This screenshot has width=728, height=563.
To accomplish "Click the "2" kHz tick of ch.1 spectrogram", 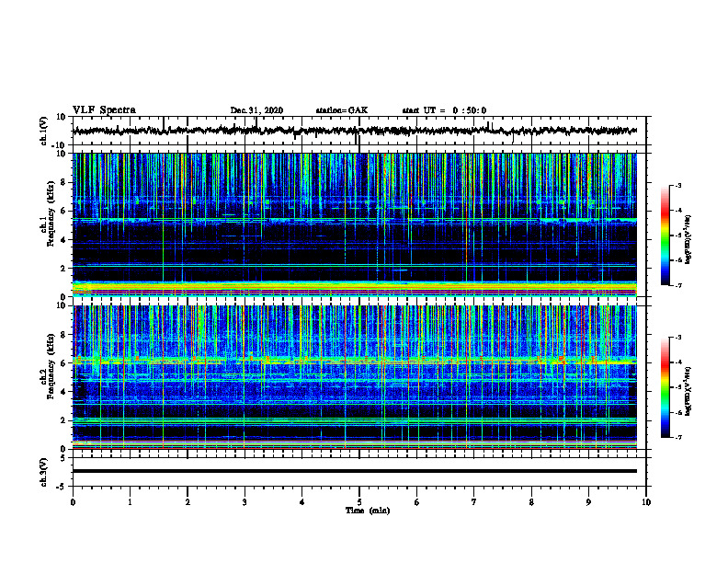I will (x=63, y=269).
